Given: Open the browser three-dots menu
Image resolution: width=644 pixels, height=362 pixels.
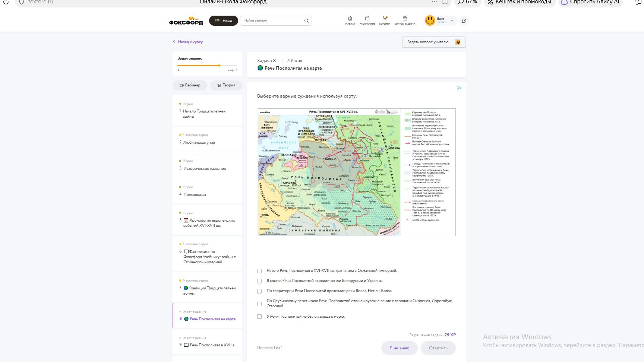Looking at the screenshot, I should pyautogui.click(x=434, y=2).
